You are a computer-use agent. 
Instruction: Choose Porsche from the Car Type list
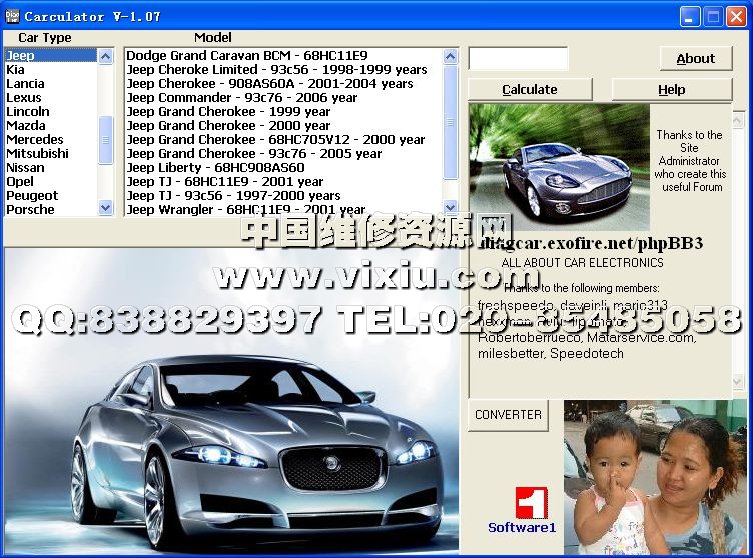(31, 210)
